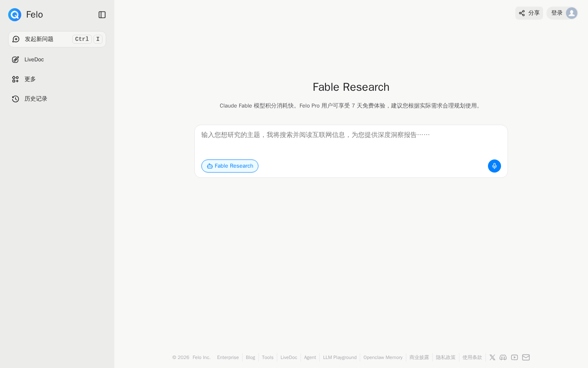The height and width of the screenshot is (368, 588).
Task: Open the YouTube social icon
Action: point(514,357)
